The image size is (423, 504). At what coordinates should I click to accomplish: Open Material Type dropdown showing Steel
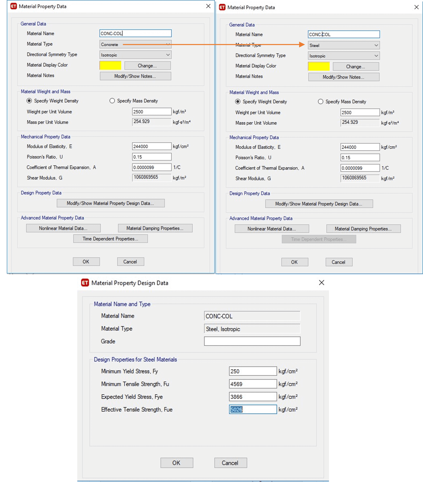point(344,45)
